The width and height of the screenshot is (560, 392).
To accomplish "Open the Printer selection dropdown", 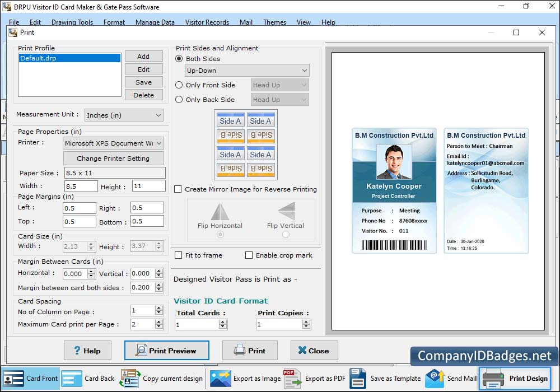I will [114, 143].
